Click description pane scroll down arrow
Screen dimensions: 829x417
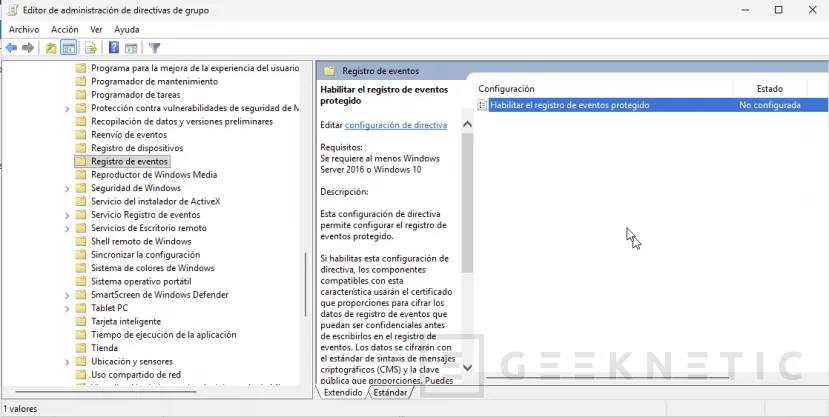pos(467,367)
